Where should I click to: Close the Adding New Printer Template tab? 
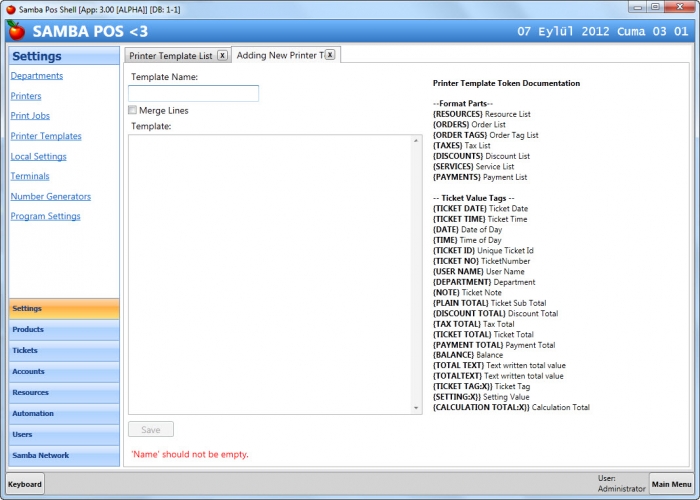click(330, 54)
